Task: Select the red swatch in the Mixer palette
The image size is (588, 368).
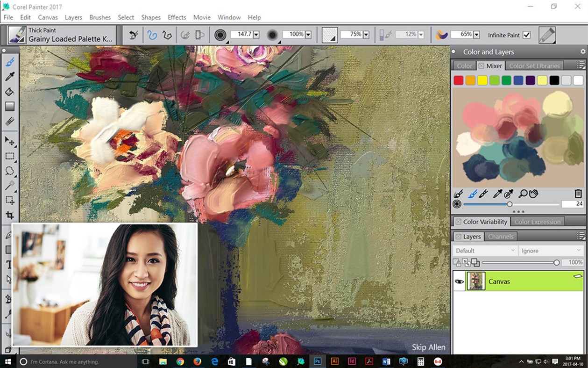Action: pyautogui.click(x=459, y=80)
